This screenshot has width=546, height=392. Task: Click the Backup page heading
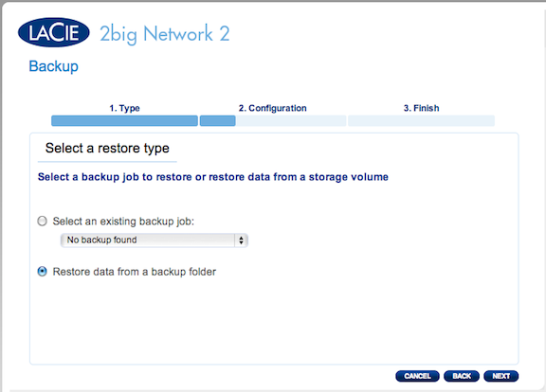pyautogui.click(x=54, y=66)
